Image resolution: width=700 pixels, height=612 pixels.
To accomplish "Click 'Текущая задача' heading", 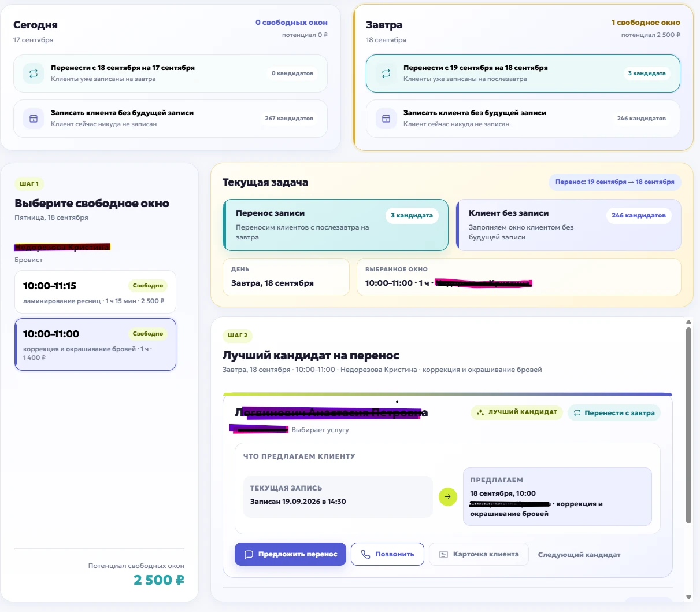I will [x=265, y=182].
